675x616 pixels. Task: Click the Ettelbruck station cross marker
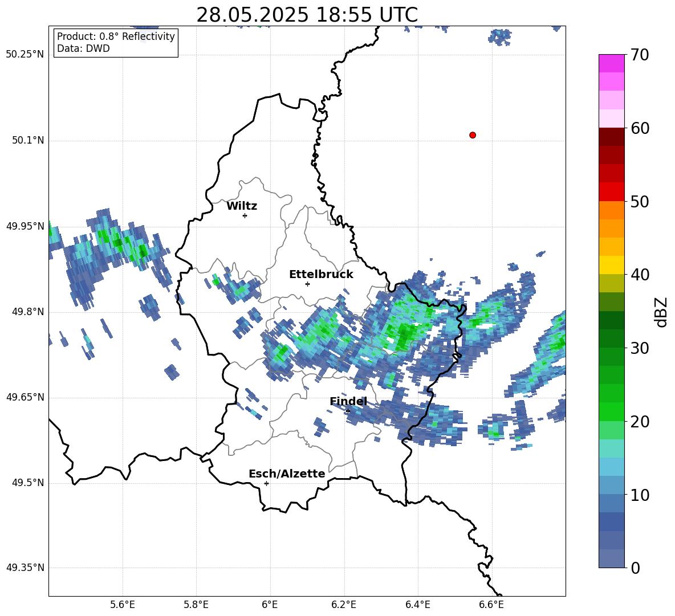[x=307, y=284]
